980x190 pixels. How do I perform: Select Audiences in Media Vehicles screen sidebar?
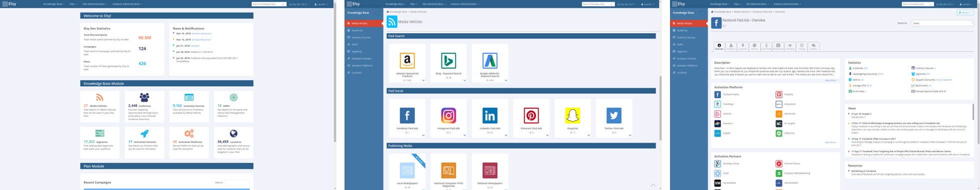point(363,31)
